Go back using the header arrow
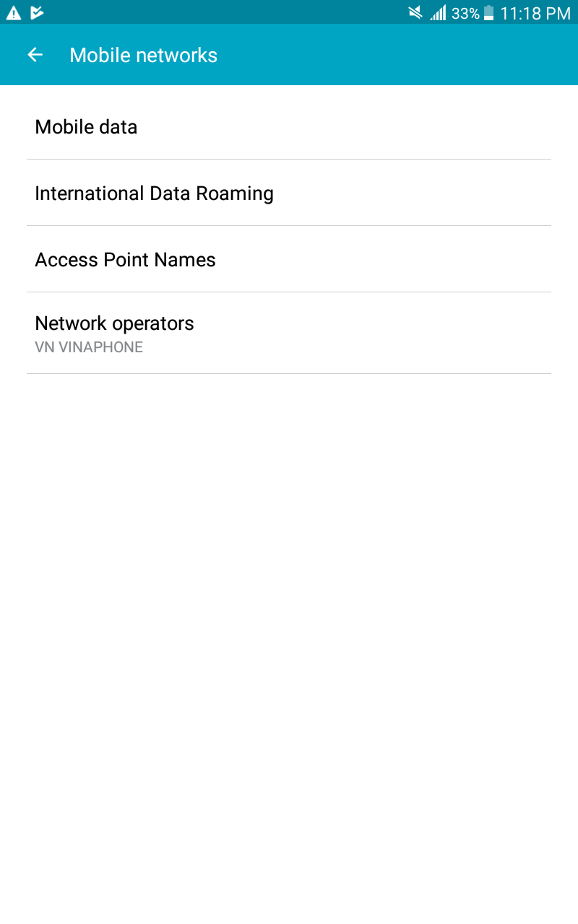 [35, 55]
